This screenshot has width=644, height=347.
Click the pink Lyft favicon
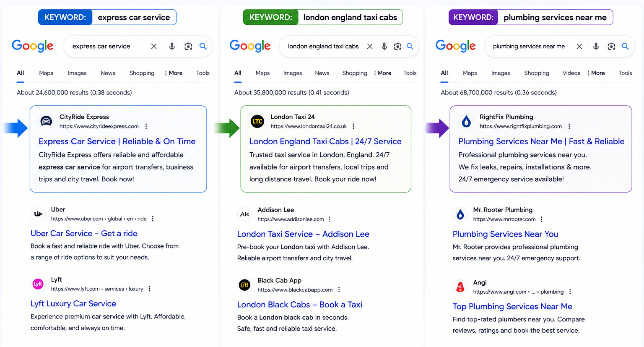(38, 284)
